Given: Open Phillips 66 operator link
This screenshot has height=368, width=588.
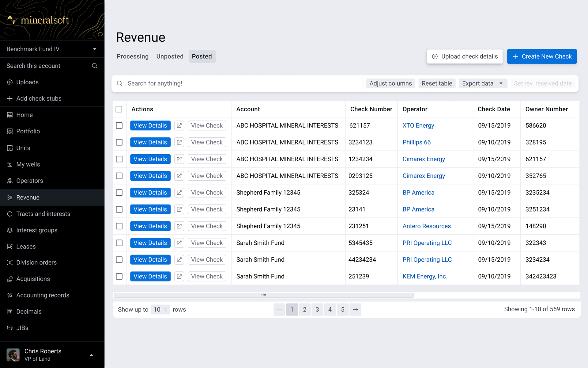Looking at the screenshot, I should point(417,142).
